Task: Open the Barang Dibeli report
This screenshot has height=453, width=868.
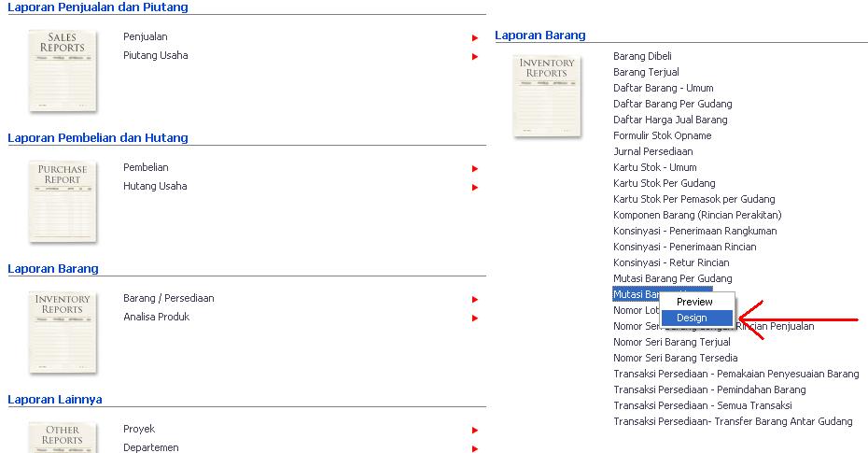Action: (642, 56)
